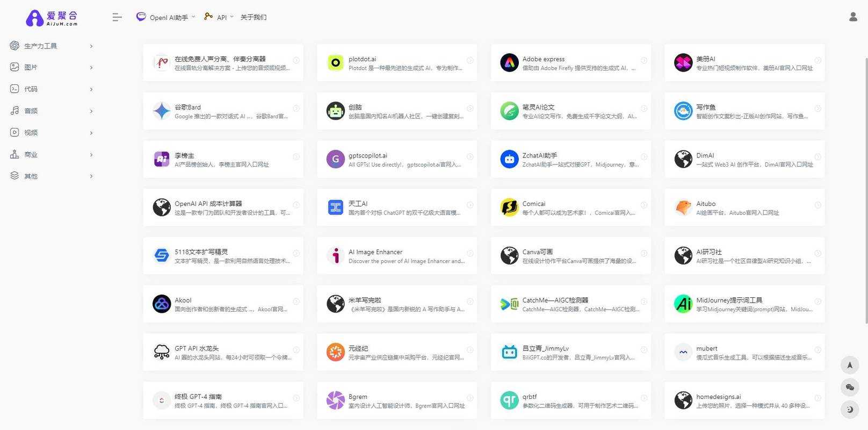Click the 美册AI logo icon
Viewport: 868px width, 430px height.
683,63
